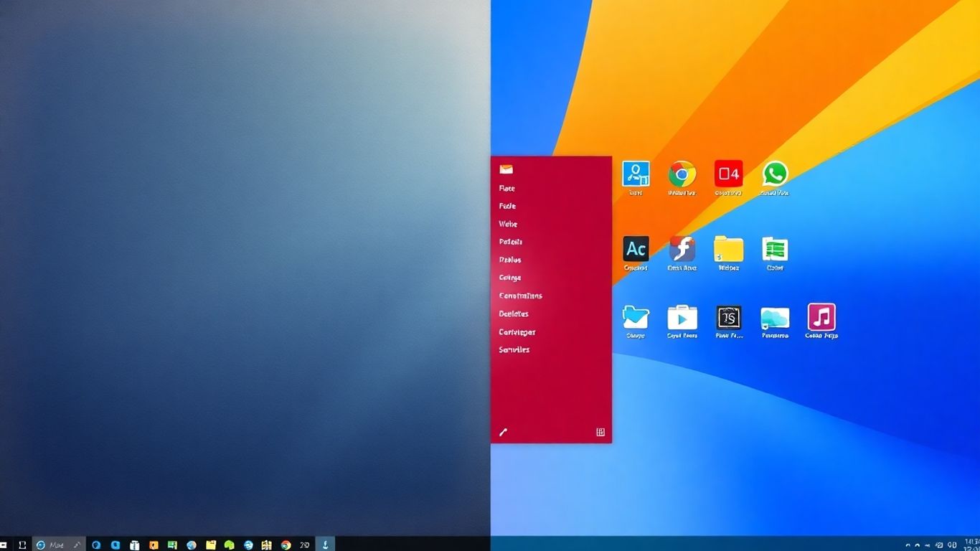The width and height of the screenshot is (980, 551).
Task: Click the Windows Start button
Action: tap(5, 544)
